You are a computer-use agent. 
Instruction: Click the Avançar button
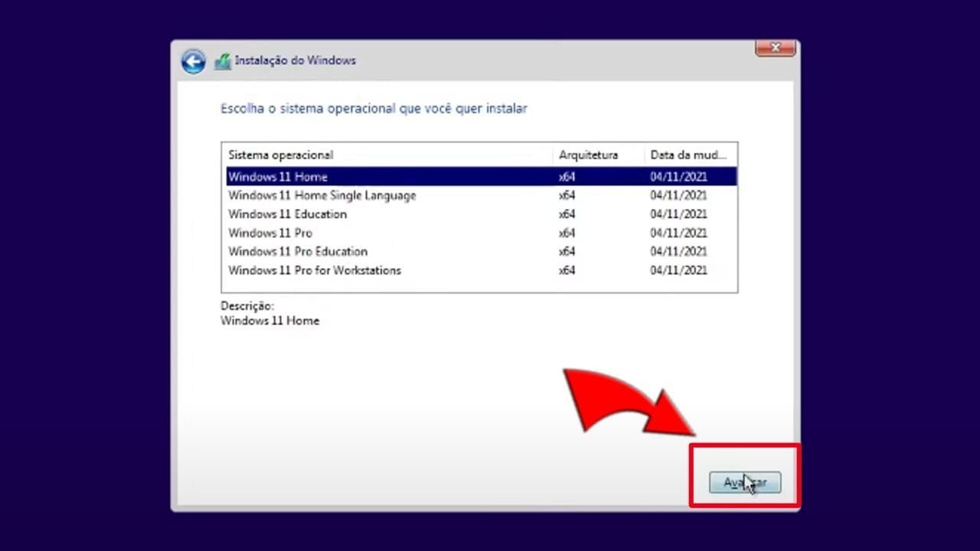745,483
